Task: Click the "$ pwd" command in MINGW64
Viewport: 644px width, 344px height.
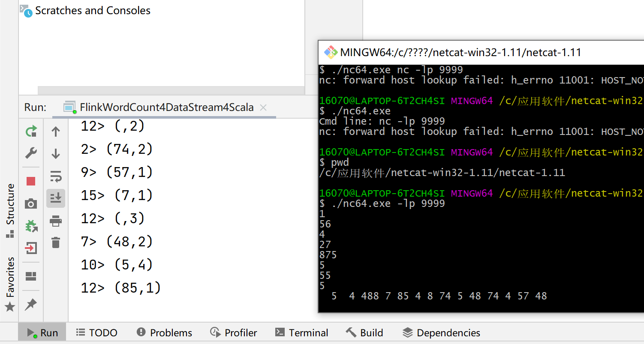Action: (x=334, y=162)
